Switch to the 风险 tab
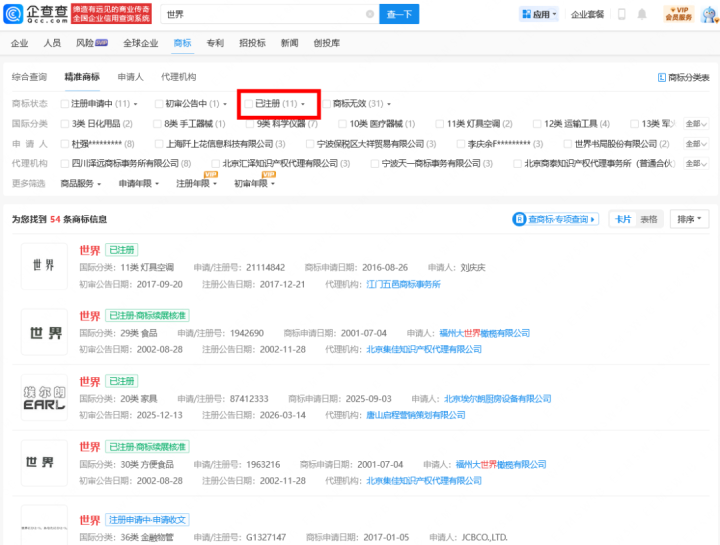This screenshot has height=545, width=720. coord(92,43)
